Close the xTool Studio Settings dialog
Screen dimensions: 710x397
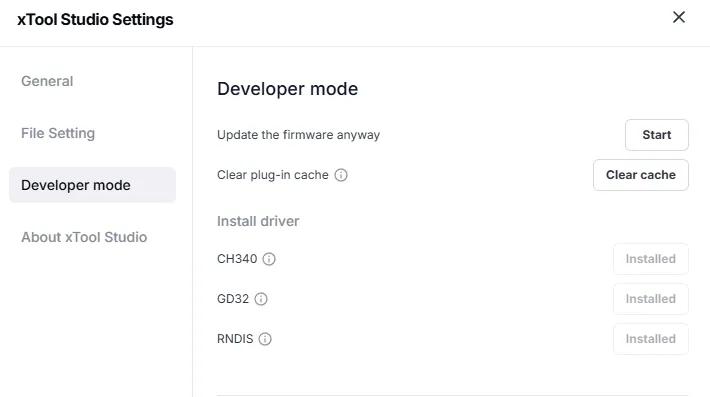click(679, 17)
